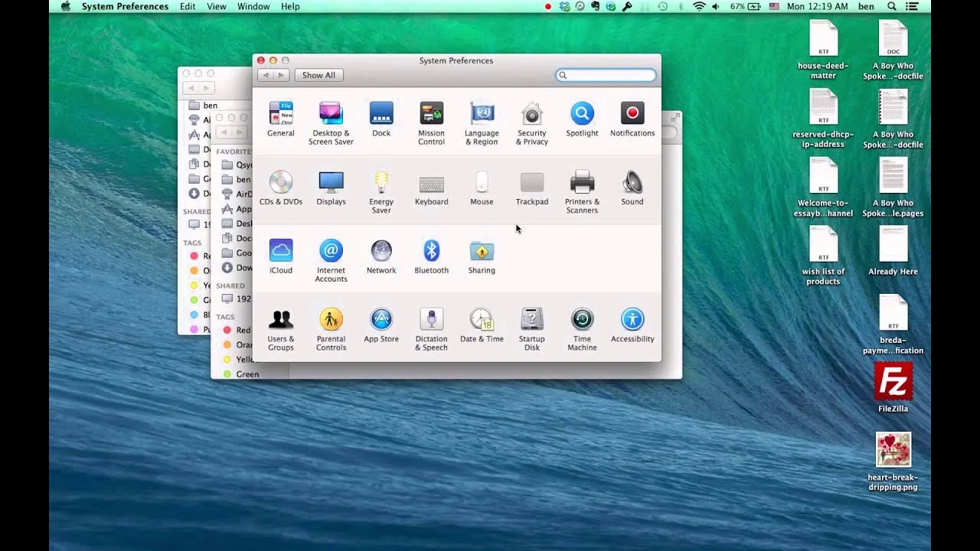Select the Already Here desktop file
This screenshot has height=551, width=980.
click(x=893, y=251)
